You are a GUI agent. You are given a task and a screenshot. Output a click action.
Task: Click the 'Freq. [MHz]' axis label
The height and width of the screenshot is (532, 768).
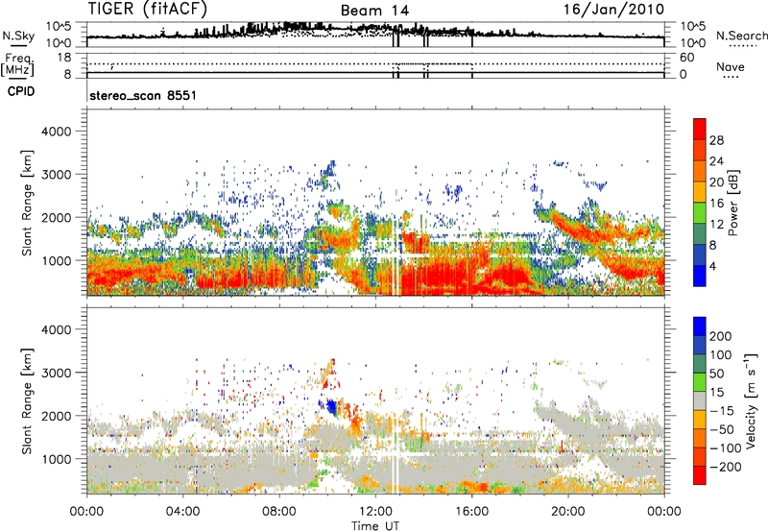(17, 65)
